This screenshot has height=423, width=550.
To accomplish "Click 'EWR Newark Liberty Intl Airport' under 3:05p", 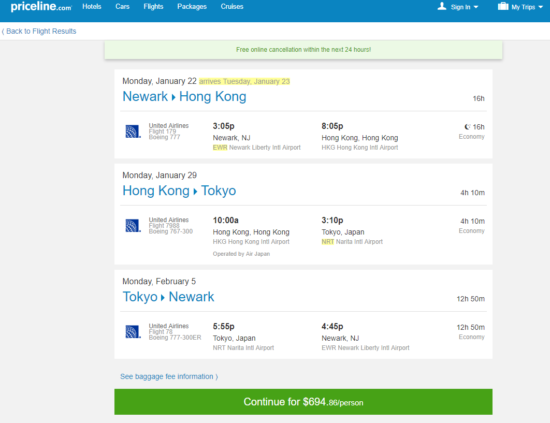I will (x=257, y=148).
